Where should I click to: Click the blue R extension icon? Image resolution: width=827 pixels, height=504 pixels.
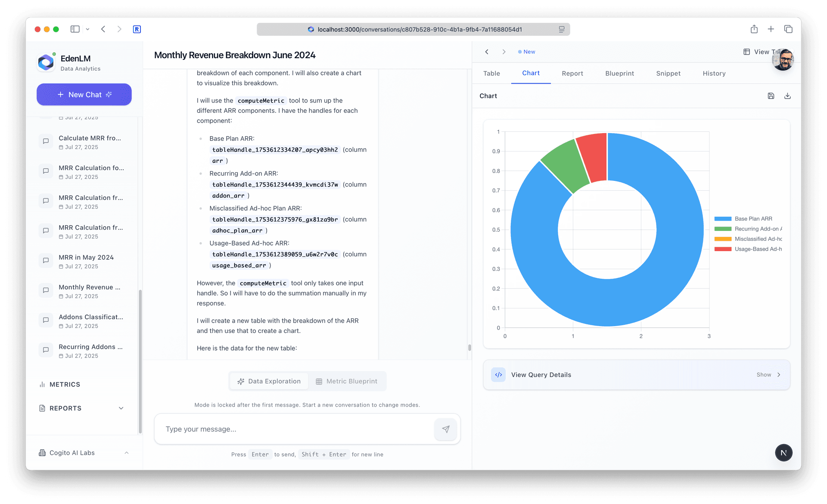point(137,29)
